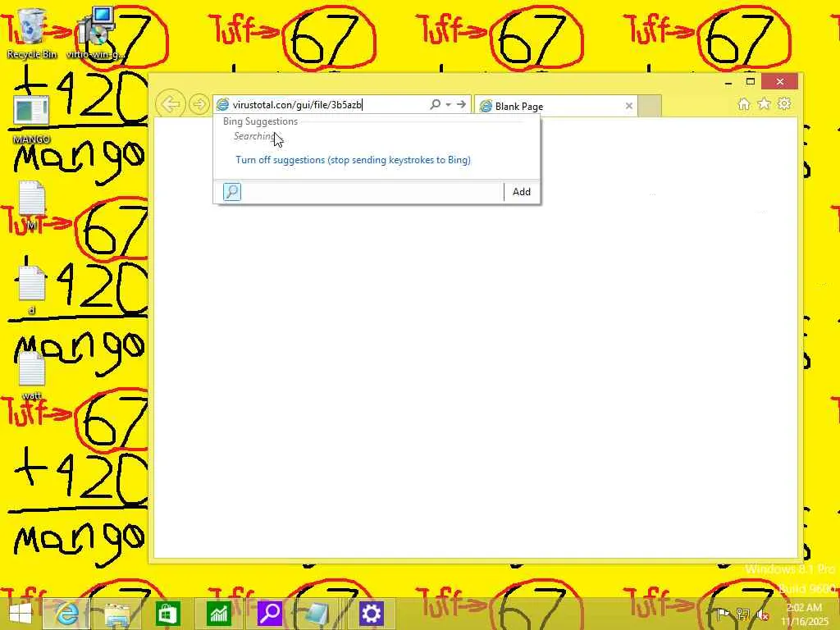Close the Internet Explorer window
This screenshot has height=630, width=840.
click(780, 81)
